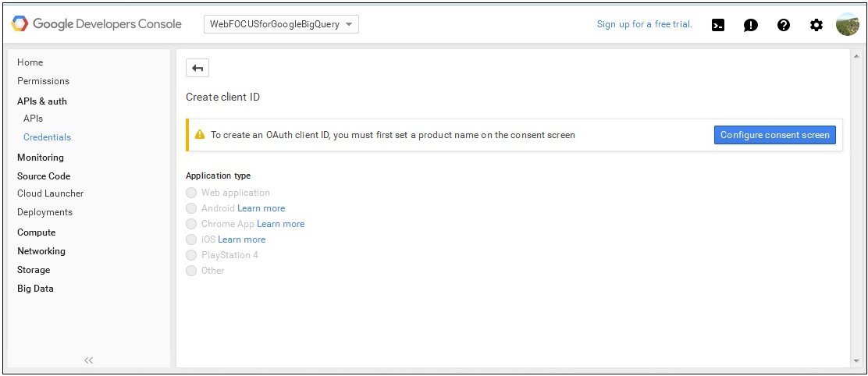
Task: Select the Web application radio button
Action: (191, 193)
